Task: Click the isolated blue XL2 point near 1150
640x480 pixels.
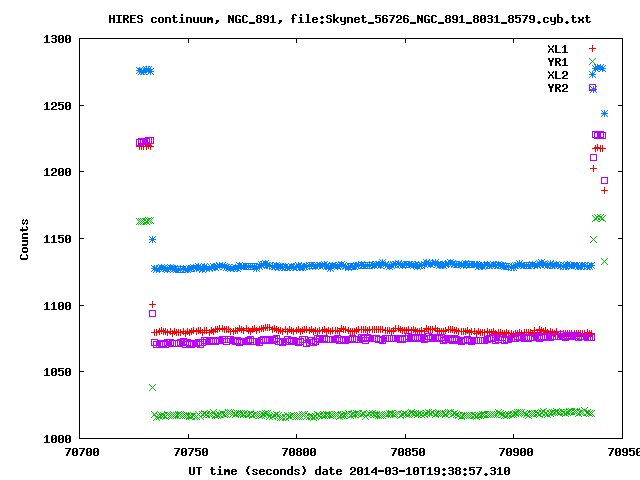Action: coord(152,240)
